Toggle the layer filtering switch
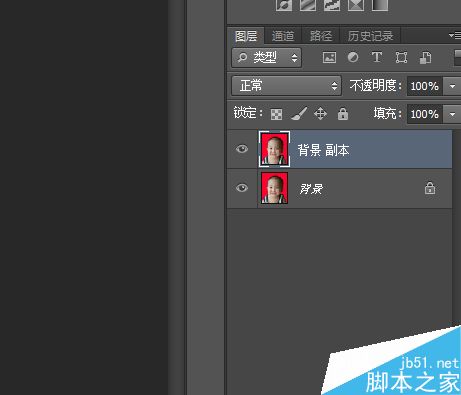 [x=457, y=58]
